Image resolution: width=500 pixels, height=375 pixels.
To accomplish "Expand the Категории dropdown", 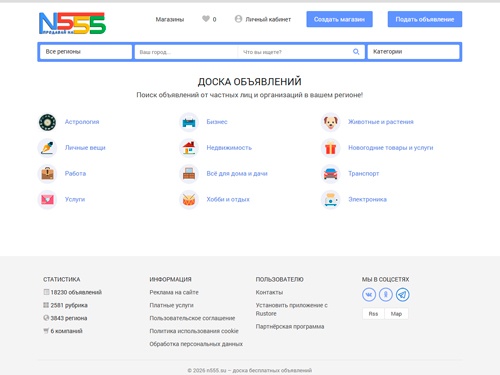I will tap(413, 52).
